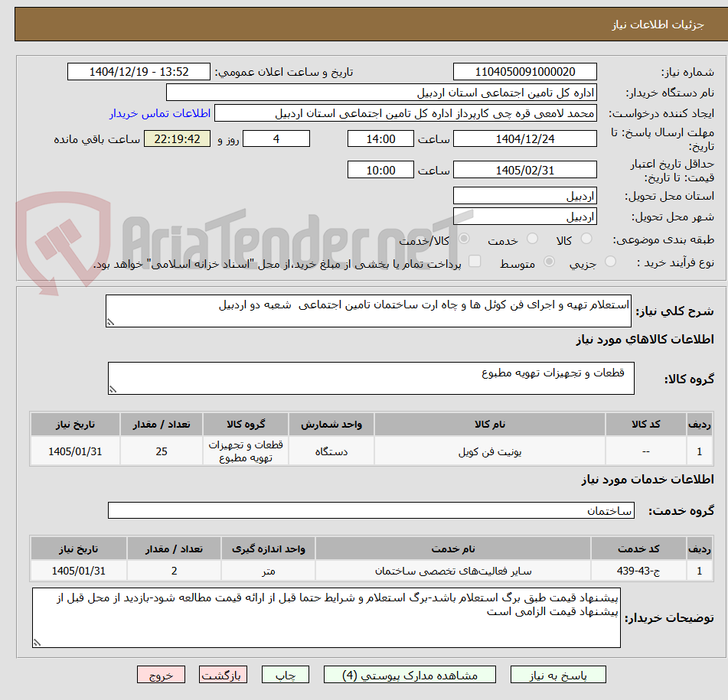Click the توضیحات خریدار text area
Screen dimensions: 728x700
tap(326, 617)
